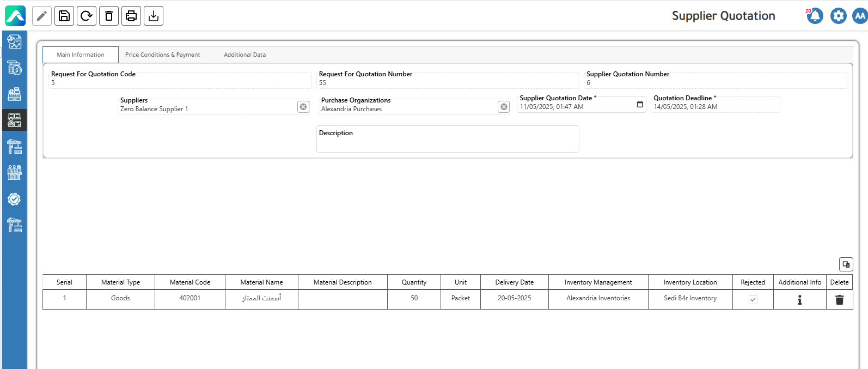
Task: Open notifications bell icon
Action: pyautogui.click(x=815, y=16)
